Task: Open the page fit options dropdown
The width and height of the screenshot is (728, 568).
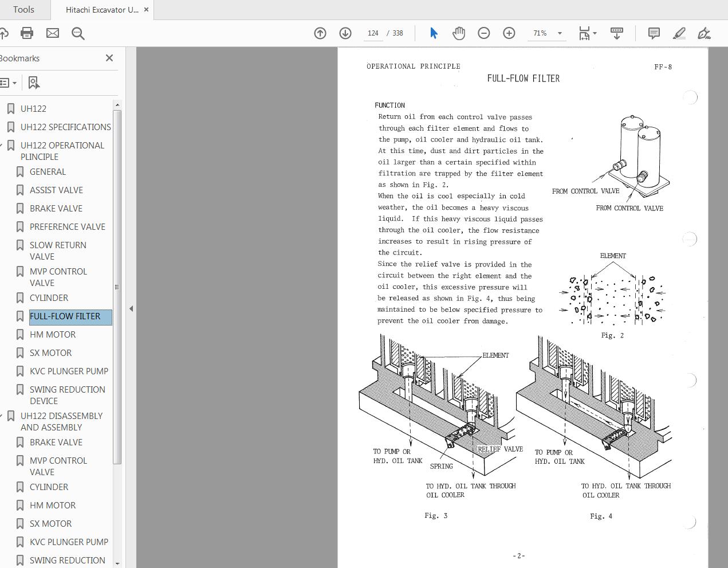Action: [x=587, y=33]
